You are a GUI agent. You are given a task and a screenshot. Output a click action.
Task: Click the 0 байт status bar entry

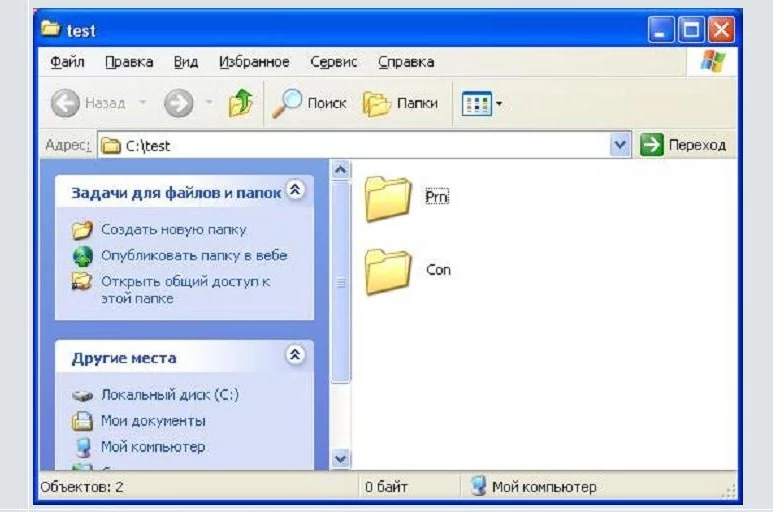(x=386, y=487)
